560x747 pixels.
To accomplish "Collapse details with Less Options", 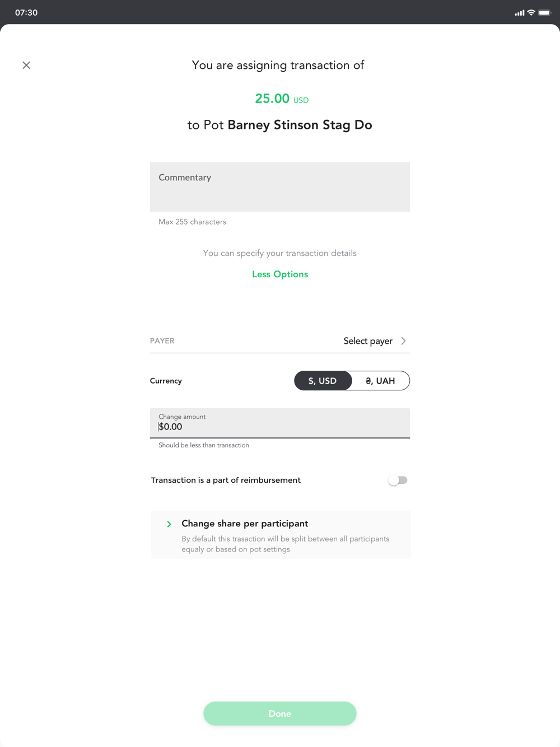I will pyautogui.click(x=280, y=274).
